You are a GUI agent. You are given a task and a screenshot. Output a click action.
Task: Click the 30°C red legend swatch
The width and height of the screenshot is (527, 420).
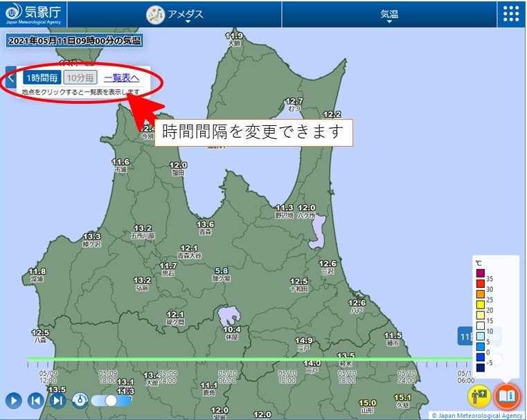[481, 284]
